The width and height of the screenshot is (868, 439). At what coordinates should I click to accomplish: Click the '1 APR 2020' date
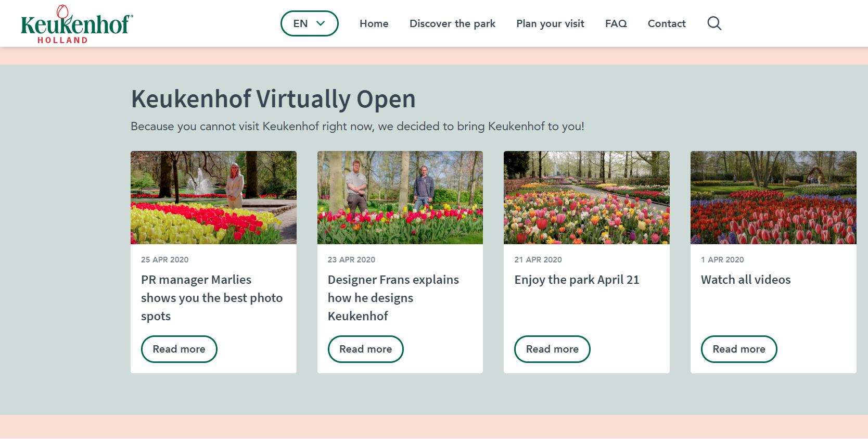click(722, 259)
